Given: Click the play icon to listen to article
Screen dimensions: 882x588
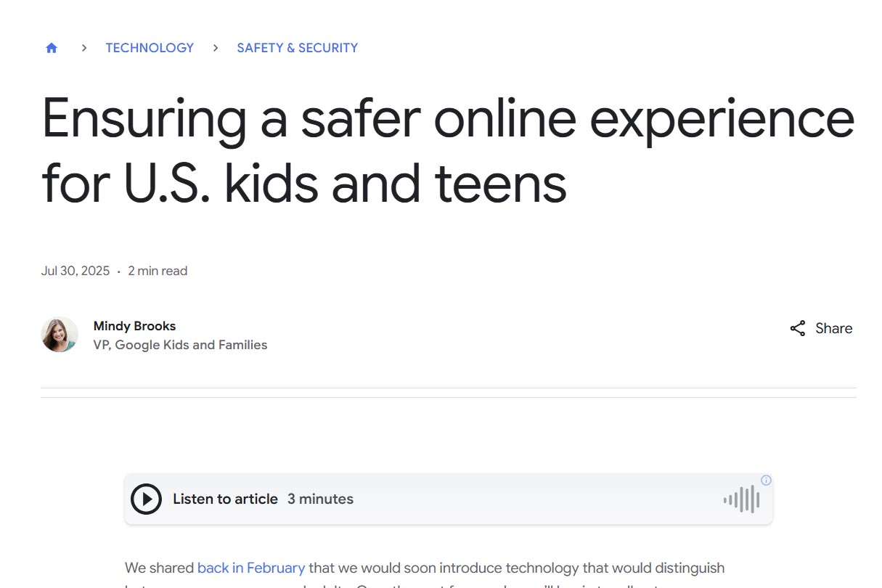Looking at the screenshot, I should (146, 499).
